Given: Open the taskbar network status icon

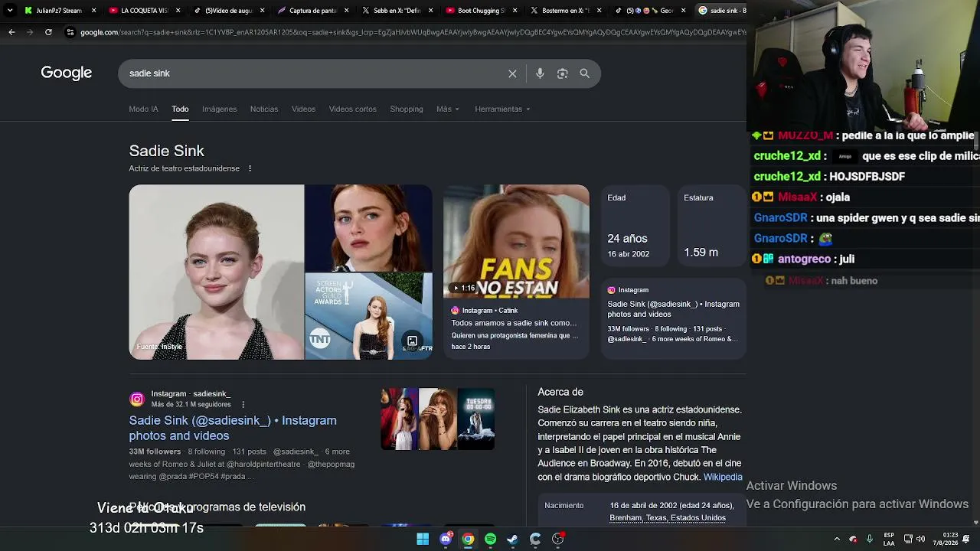Looking at the screenshot, I should (908, 539).
